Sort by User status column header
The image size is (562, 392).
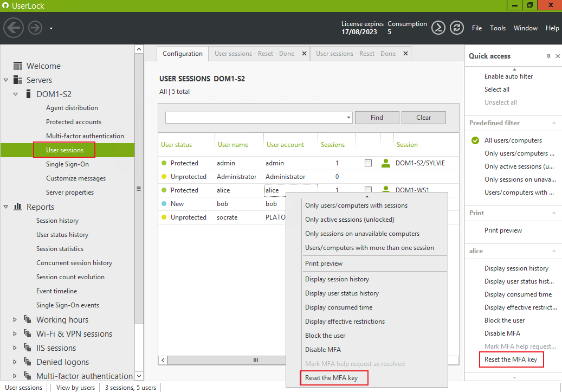pos(176,145)
